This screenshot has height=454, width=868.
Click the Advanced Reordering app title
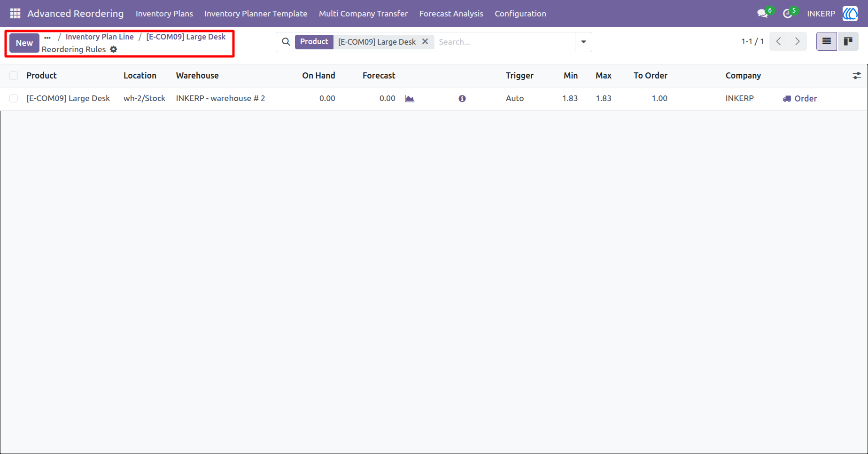[x=76, y=14]
